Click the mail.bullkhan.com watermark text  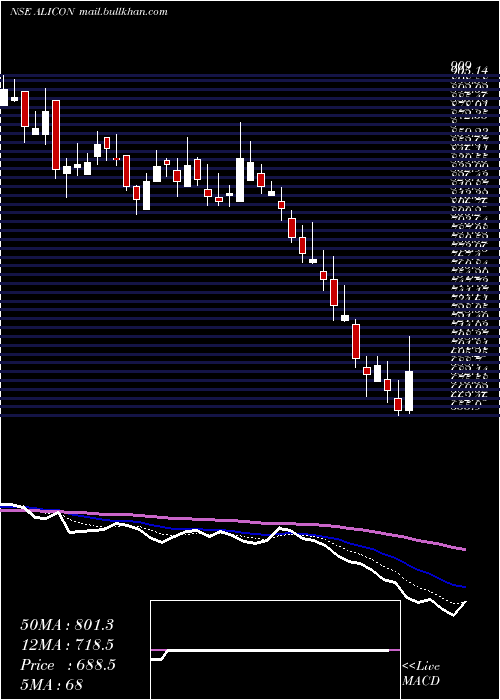123,12
